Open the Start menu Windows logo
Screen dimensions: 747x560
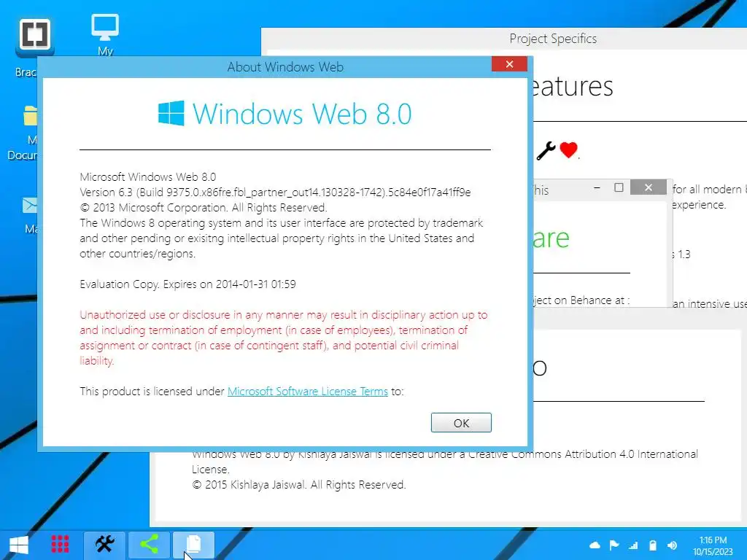[x=18, y=545]
